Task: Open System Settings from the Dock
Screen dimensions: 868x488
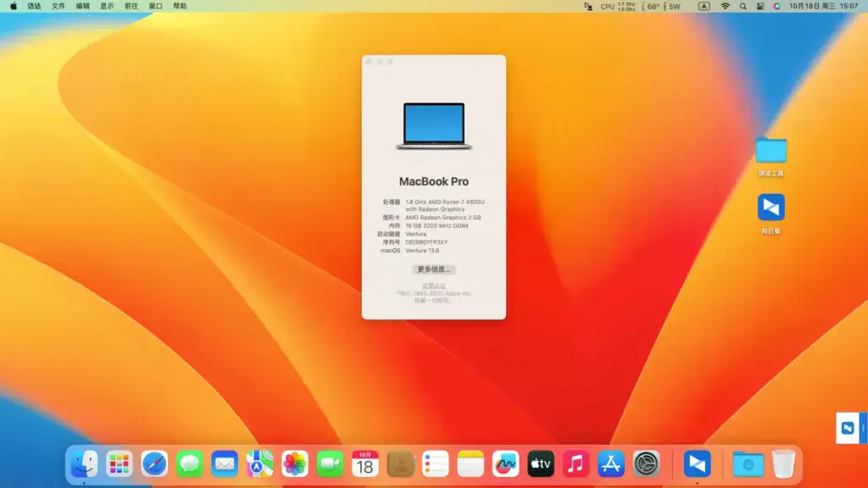Action: (646, 463)
